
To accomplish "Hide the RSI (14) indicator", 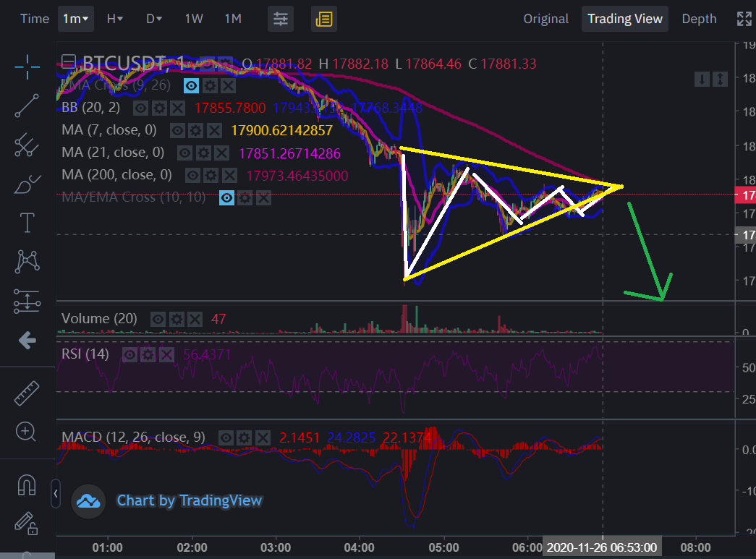I will click(x=129, y=354).
